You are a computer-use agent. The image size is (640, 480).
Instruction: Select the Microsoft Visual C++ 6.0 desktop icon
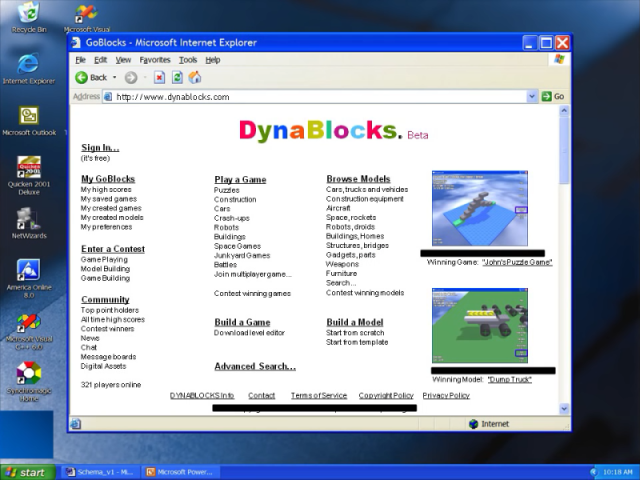29,331
